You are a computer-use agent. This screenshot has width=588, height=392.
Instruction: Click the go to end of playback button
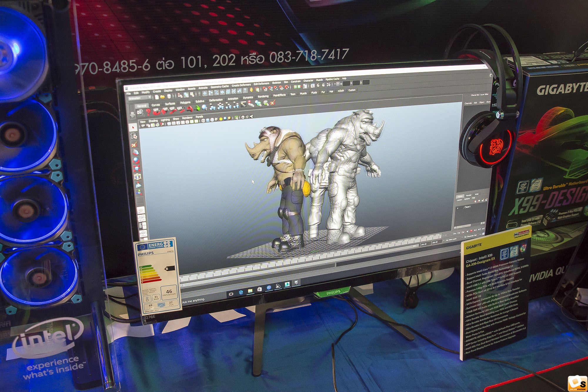coord(483,229)
